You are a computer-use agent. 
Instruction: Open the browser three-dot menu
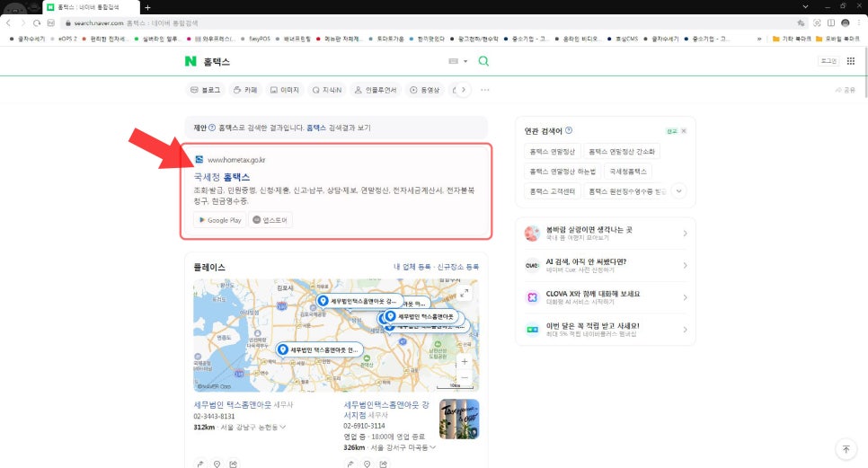tap(860, 22)
